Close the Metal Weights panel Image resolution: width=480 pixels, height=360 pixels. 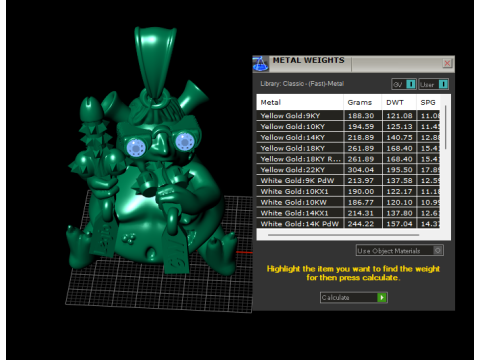pyautogui.click(x=447, y=63)
